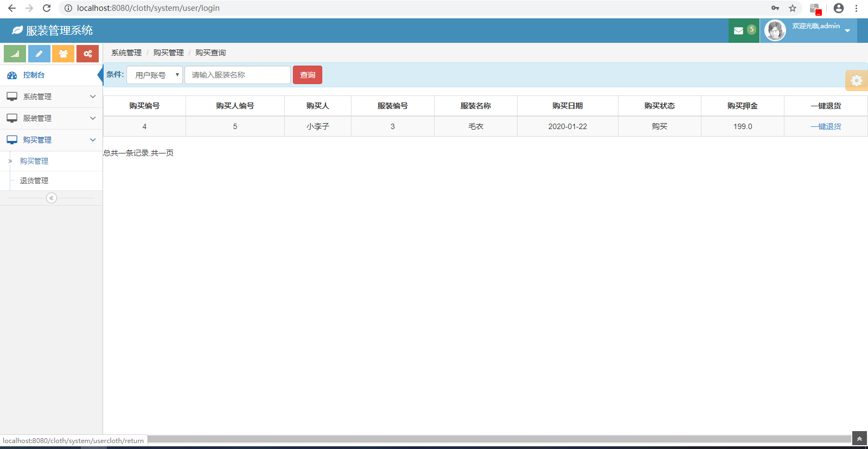The width and height of the screenshot is (868, 449).
Task: Click the 欢迎光临,admin greeting text
Action: point(816,26)
